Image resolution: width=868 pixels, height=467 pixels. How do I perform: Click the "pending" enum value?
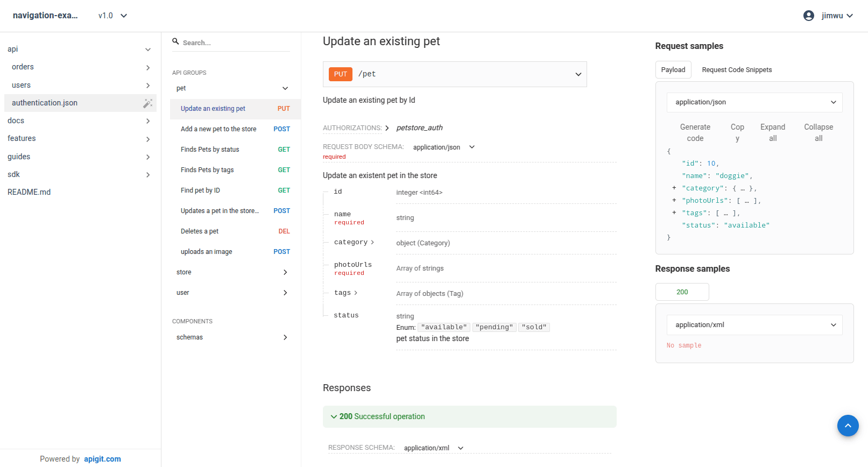click(x=494, y=327)
